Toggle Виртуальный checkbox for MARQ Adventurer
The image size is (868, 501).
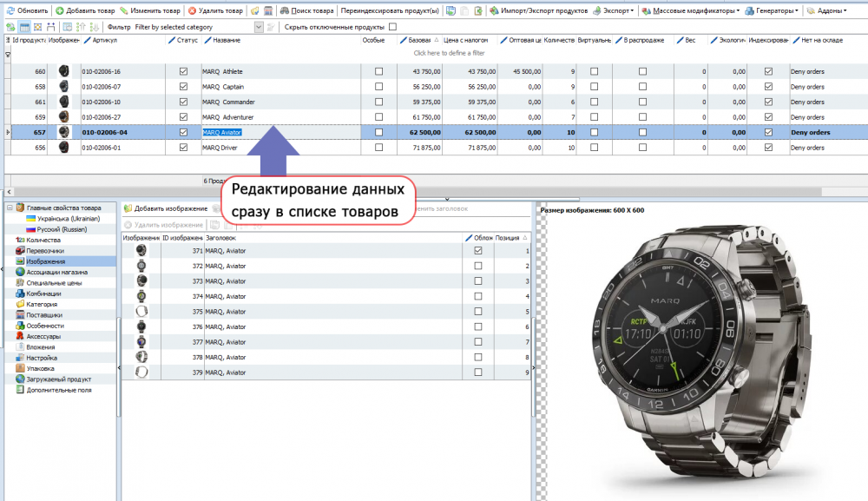tap(594, 117)
